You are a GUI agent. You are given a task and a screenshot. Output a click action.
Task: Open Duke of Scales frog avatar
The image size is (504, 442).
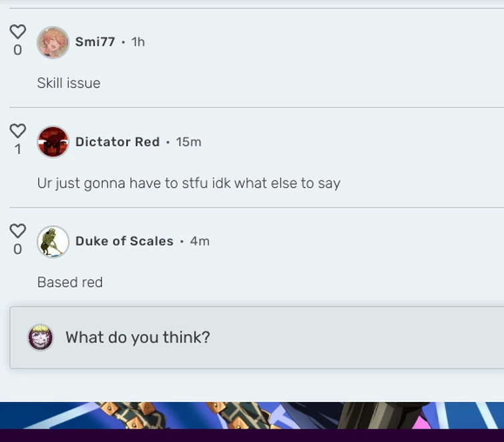click(x=53, y=242)
